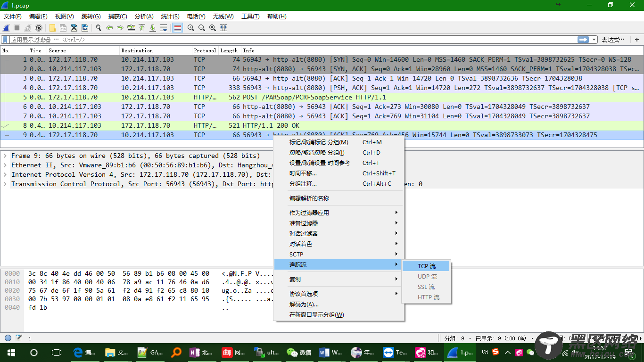Screen dimensions: 644x362
Task: Expand the Internet Protocol Version 4 row
Action: (5, 174)
